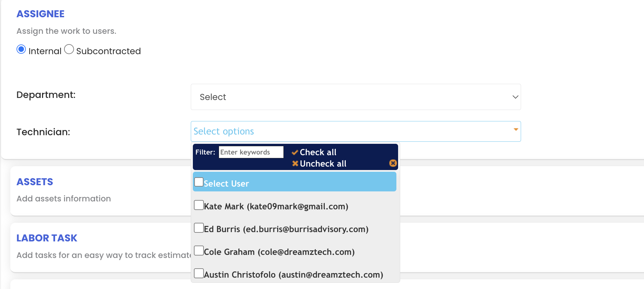
Task: Click the LABOR TASK section heading
Action: point(47,238)
